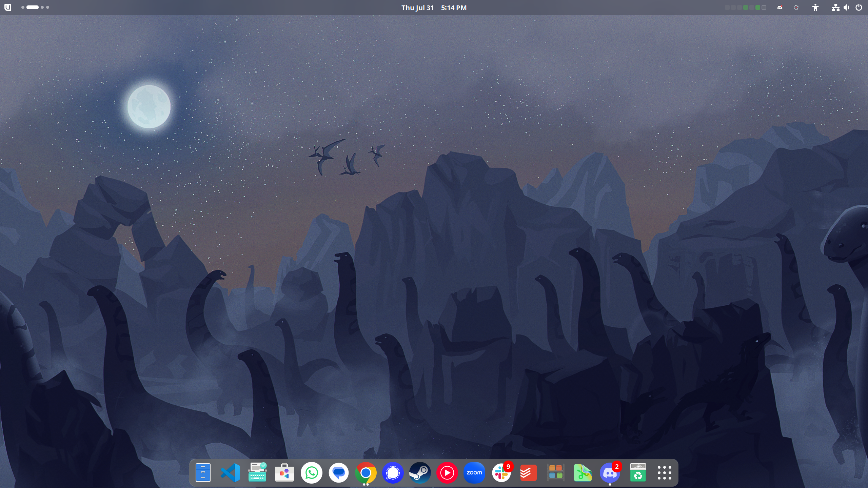Click the volume speaker indicator
The width and height of the screenshot is (868, 488).
847,7
